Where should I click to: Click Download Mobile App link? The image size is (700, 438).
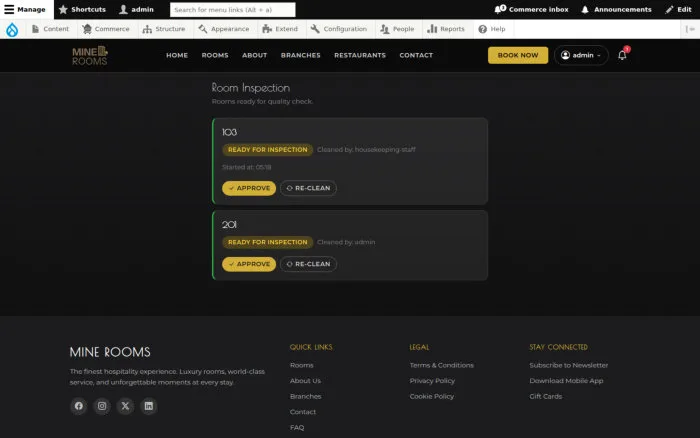tap(566, 381)
